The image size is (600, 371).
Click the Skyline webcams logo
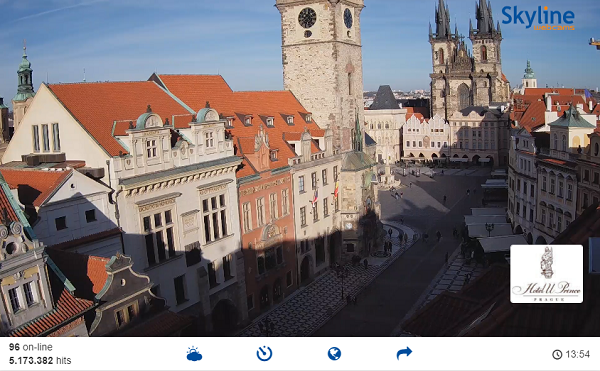pyautogui.click(x=538, y=18)
